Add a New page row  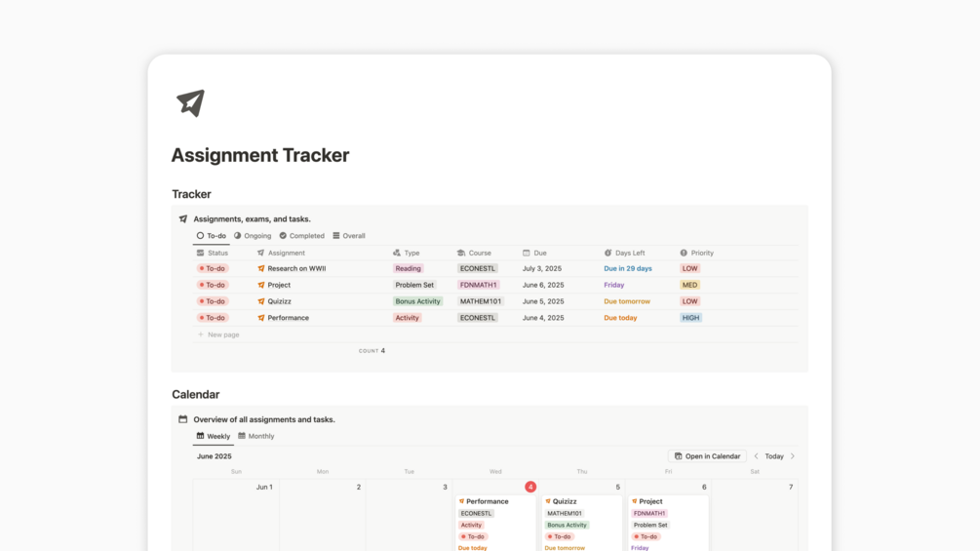click(218, 335)
